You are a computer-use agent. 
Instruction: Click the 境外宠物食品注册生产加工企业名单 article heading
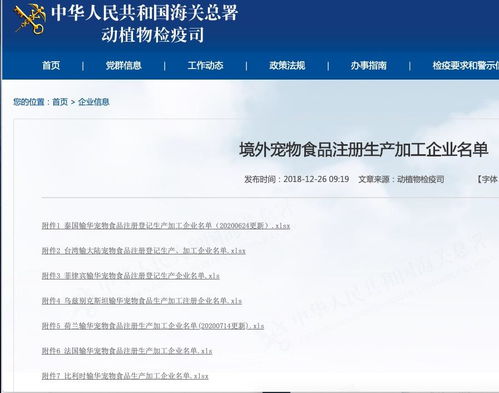364,149
